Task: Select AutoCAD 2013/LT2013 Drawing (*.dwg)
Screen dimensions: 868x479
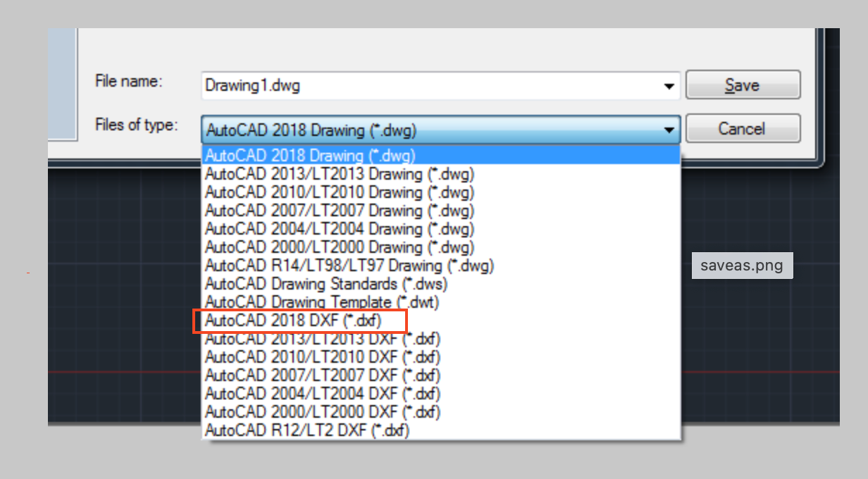Action: click(x=441, y=173)
